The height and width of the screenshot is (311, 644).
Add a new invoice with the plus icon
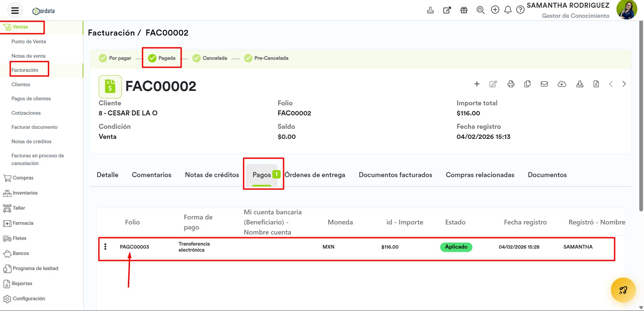pos(477,84)
